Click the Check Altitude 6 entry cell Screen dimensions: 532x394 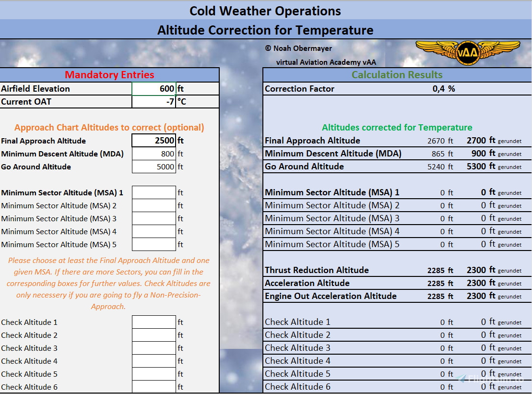154,386
